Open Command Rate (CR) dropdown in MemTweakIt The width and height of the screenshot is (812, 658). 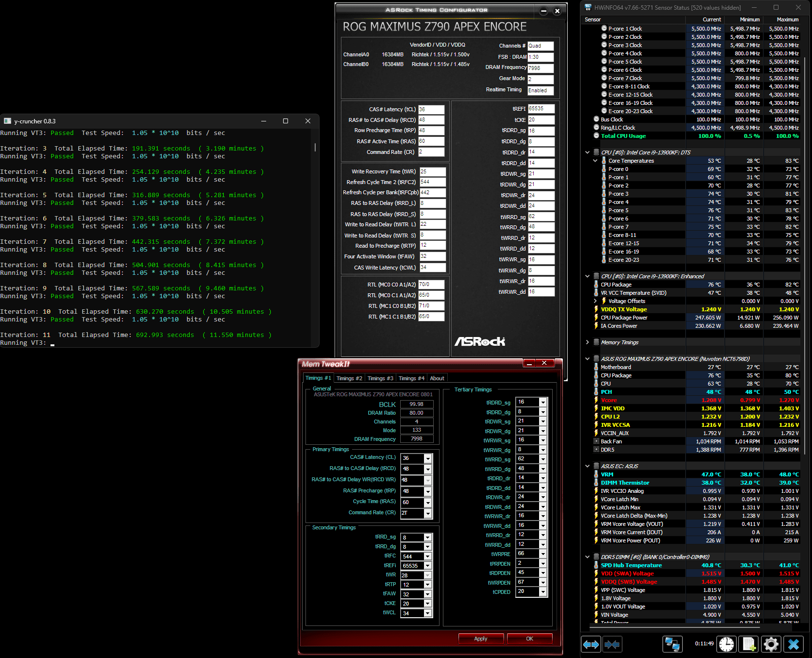[x=428, y=514]
